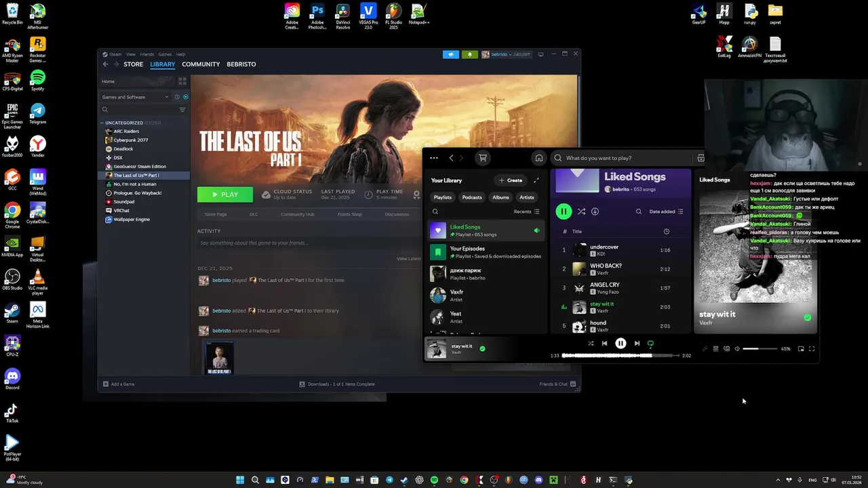Open Discord from the taskbar
This screenshot has height=488, width=868.
[x=538, y=480]
